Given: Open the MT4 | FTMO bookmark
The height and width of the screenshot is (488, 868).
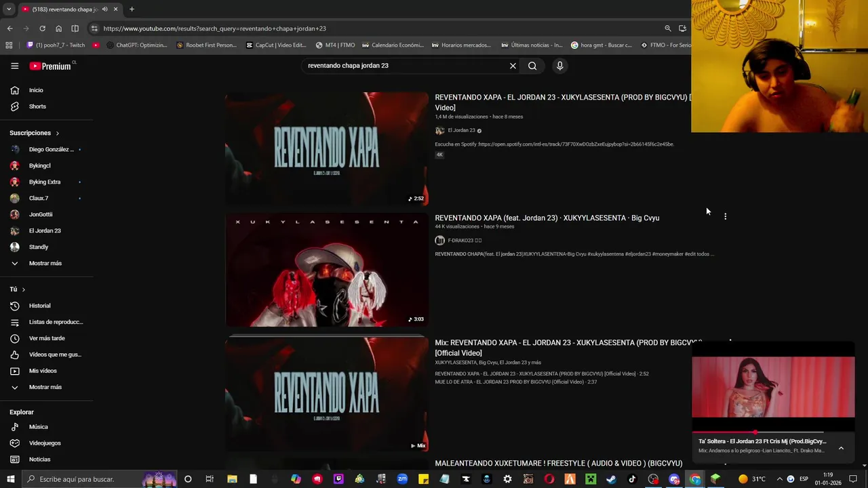Looking at the screenshot, I should (x=335, y=45).
